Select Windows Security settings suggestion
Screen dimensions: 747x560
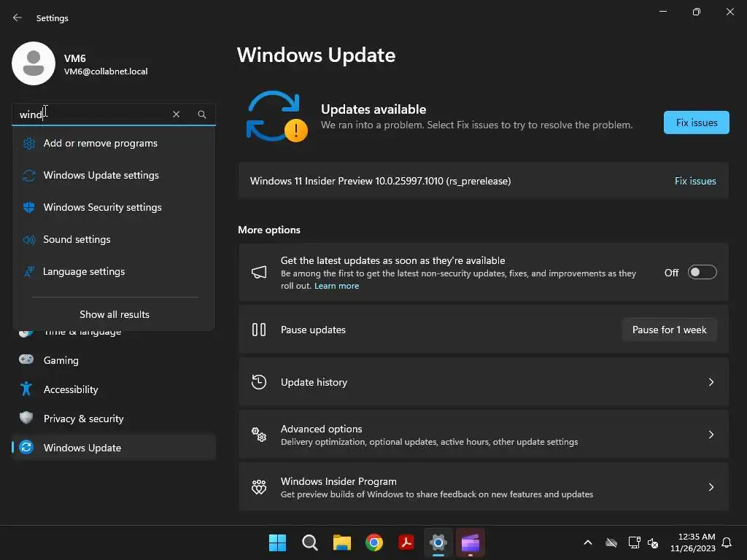tap(114, 207)
